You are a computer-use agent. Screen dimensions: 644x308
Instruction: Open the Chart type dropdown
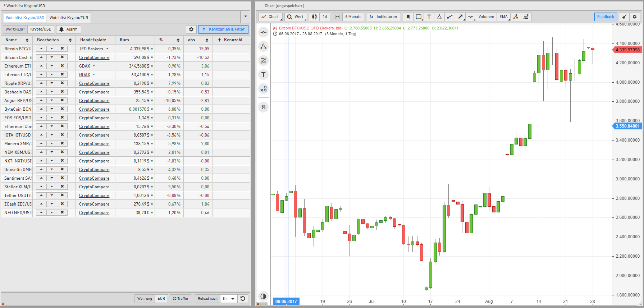tap(270, 17)
